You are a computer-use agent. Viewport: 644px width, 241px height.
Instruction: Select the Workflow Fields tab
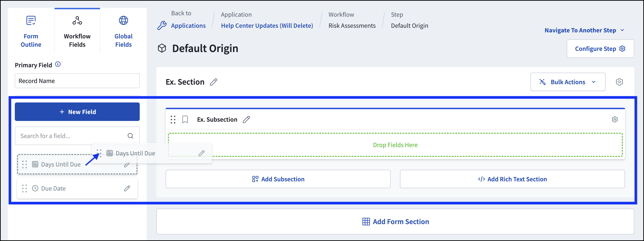coord(77,31)
